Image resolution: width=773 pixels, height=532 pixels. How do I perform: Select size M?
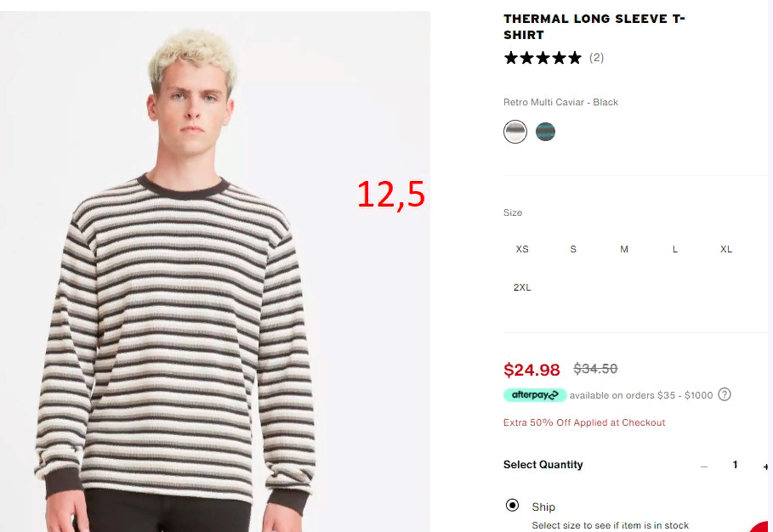pyautogui.click(x=624, y=249)
